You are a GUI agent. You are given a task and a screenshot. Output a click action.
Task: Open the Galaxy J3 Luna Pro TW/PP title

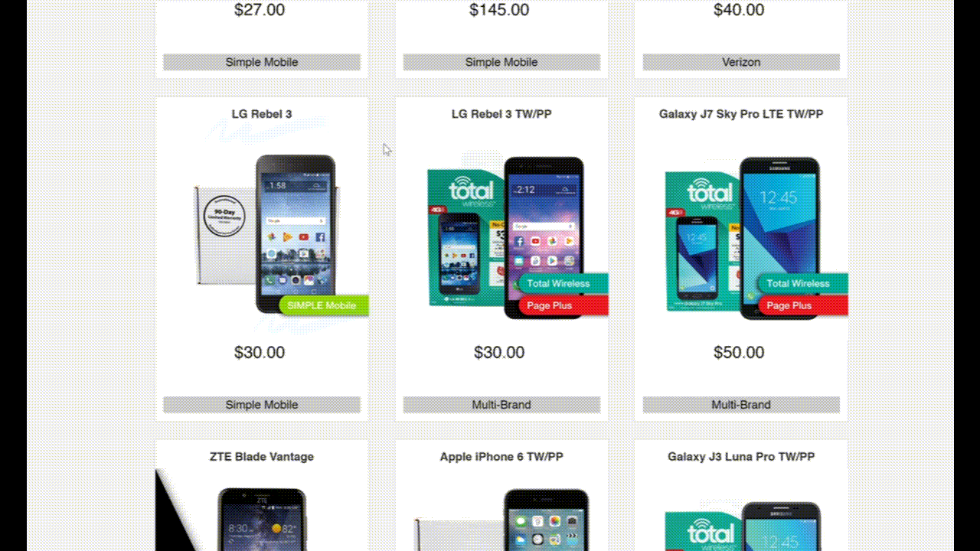(741, 457)
